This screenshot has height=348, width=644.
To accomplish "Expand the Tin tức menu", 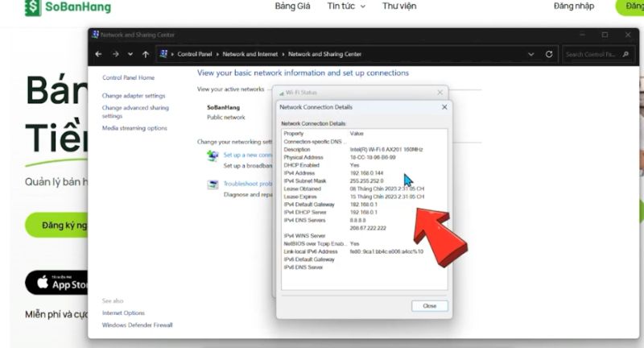I will 346,6.
